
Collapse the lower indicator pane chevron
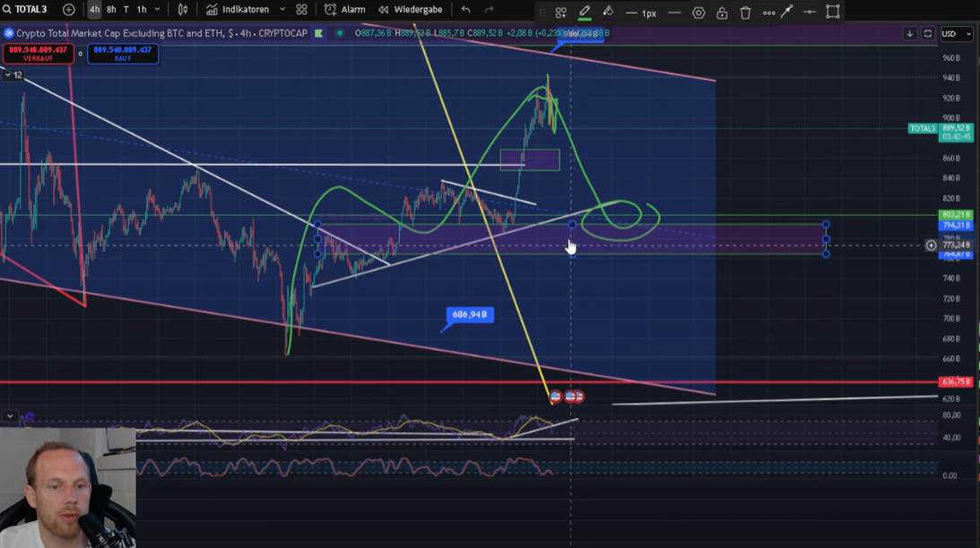pos(10,415)
